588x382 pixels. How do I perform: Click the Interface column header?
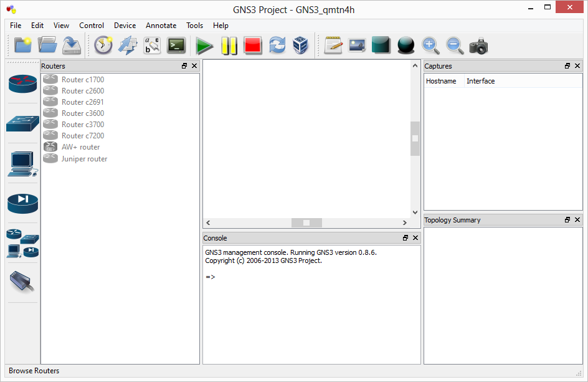pos(523,81)
